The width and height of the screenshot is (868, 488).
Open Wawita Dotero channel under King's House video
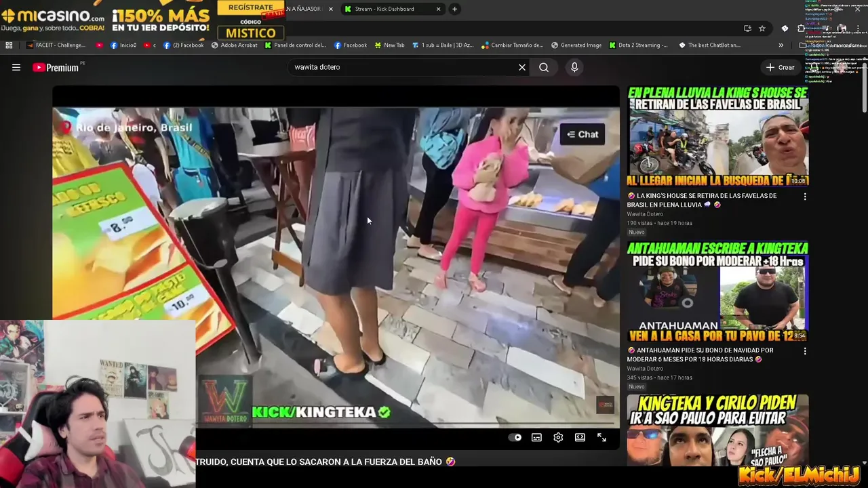(645, 214)
